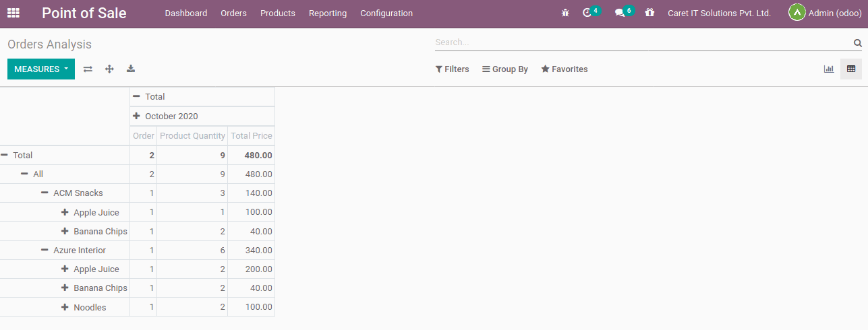Viewport: 868px width, 330px height.
Task: Expand Apple Juice under ACM Snacks
Action: [x=65, y=212]
